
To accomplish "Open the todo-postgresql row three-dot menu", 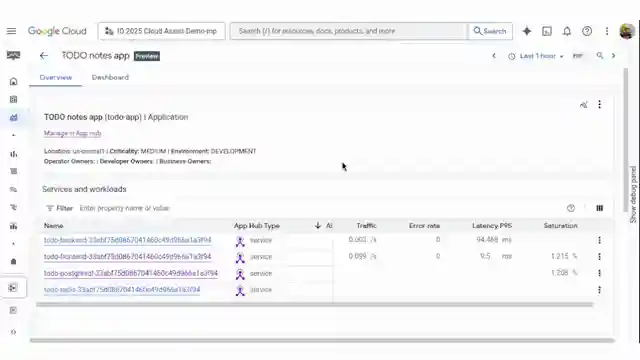I will [599, 273].
